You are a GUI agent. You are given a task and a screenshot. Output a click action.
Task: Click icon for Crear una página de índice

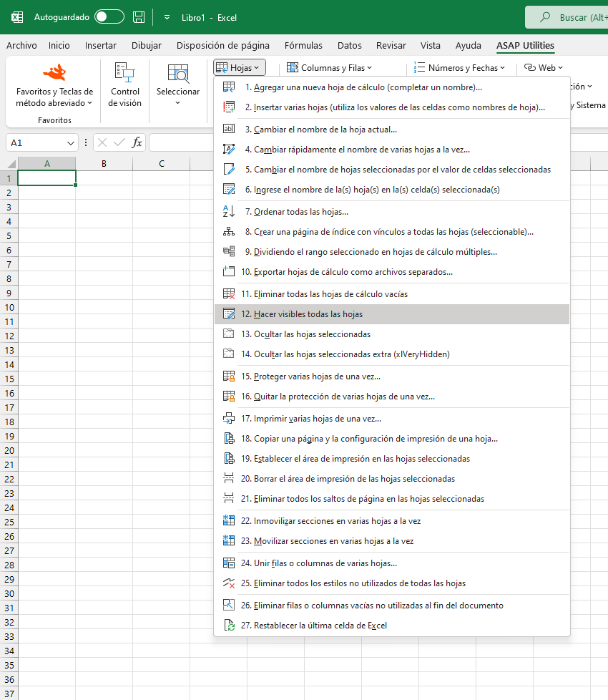(x=229, y=231)
